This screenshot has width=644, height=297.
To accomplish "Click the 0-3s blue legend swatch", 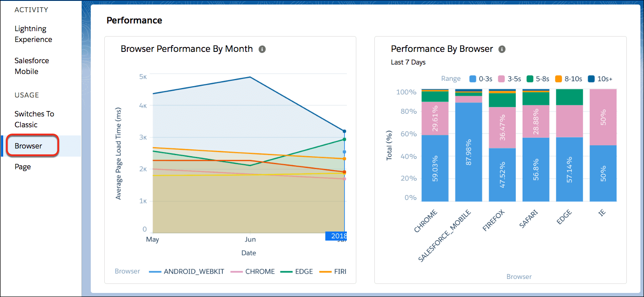I will pyautogui.click(x=473, y=79).
